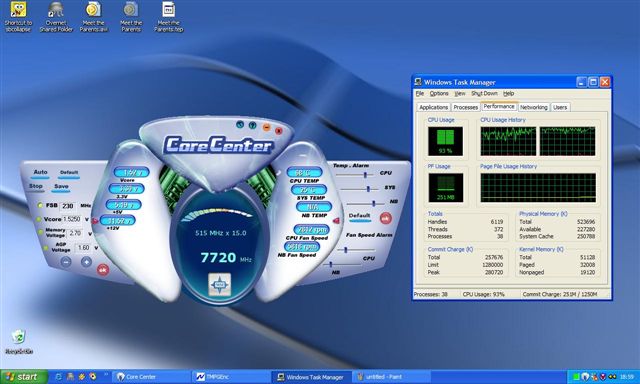Confirm alarm settings with right red OK

pyautogui.click(x=385, y=218)
